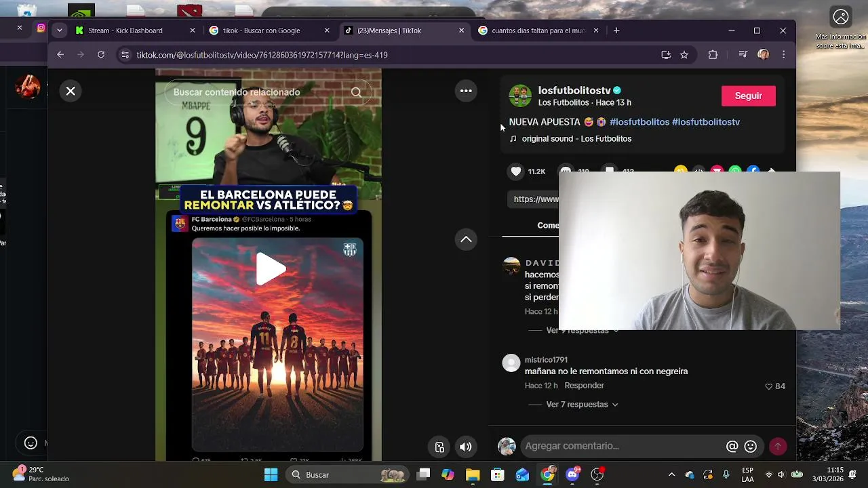Switch to 'cuantos dias faltan para el mun' tab
The image size is (868, 488).
[538, 30]
